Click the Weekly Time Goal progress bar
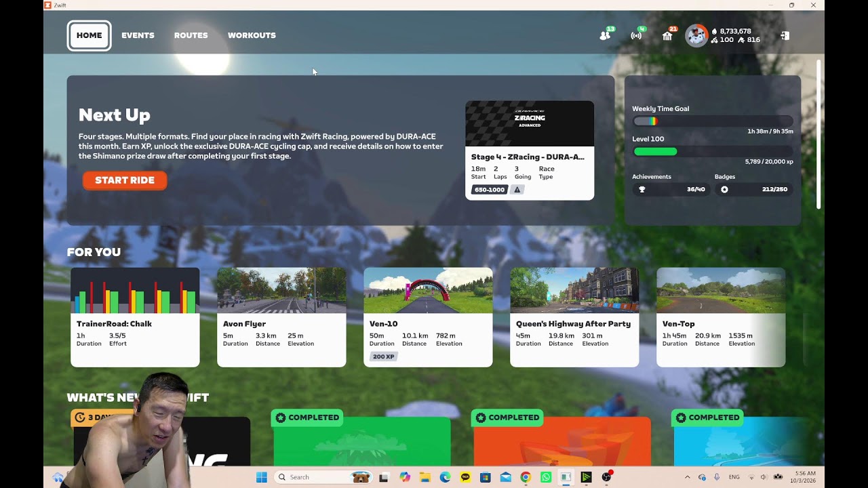868x488 pixels. (x=713, y=121)
